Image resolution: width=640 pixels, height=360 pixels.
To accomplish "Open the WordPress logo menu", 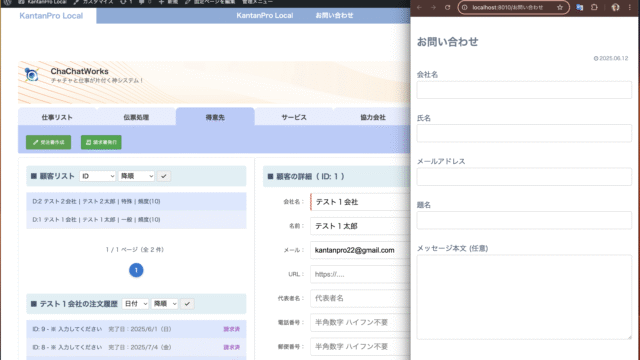I will tap(7, 2).
